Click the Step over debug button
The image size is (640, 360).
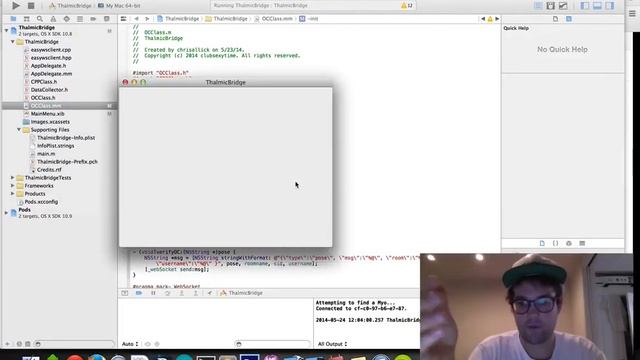[x=167, y=293]
